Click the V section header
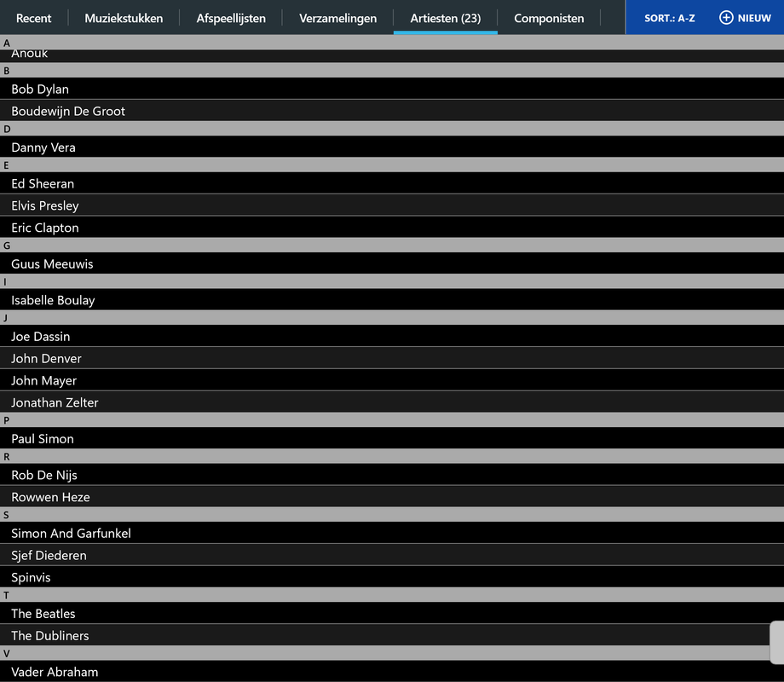The width and height of the screenshot is (784, 682). pos(392,653)
